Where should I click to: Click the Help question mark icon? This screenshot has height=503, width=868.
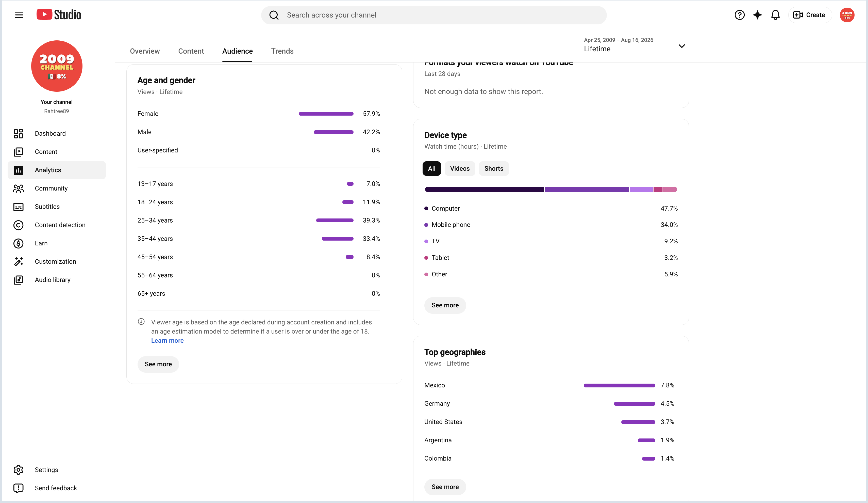(739, 15)
